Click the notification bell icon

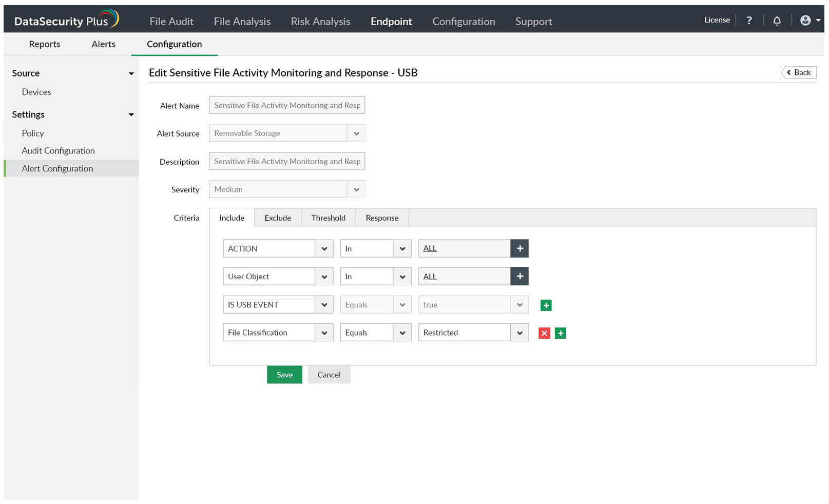(777, 21)
